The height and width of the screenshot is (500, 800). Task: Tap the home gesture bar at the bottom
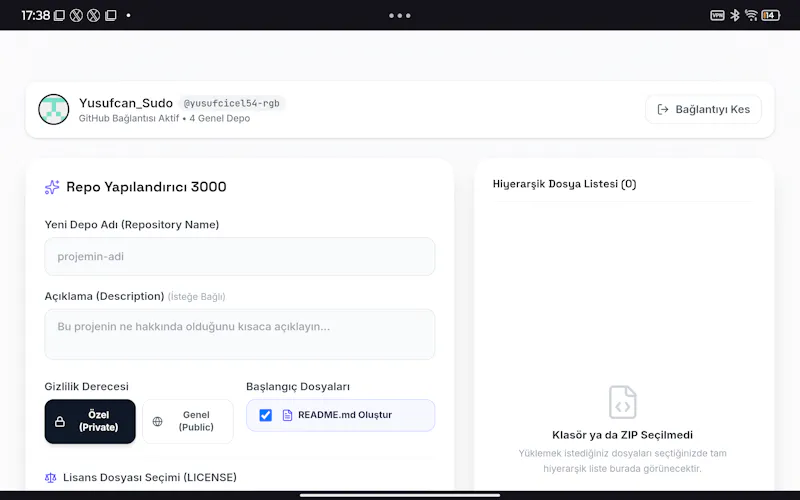400,495
